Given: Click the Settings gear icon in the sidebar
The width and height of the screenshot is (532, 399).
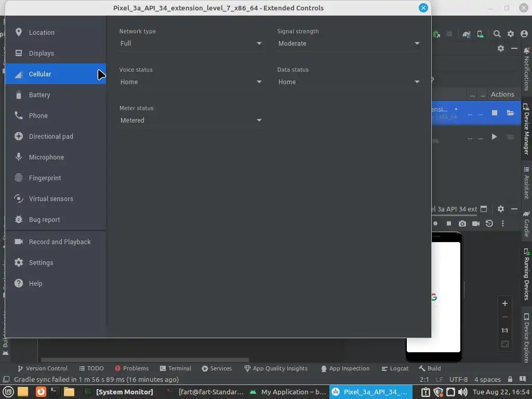Looking at the screenshot, I should (19, 262).
